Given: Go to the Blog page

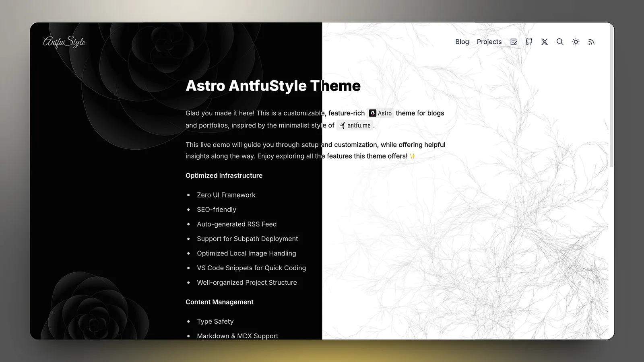Looking at the screenshot, I should point(462,42).
